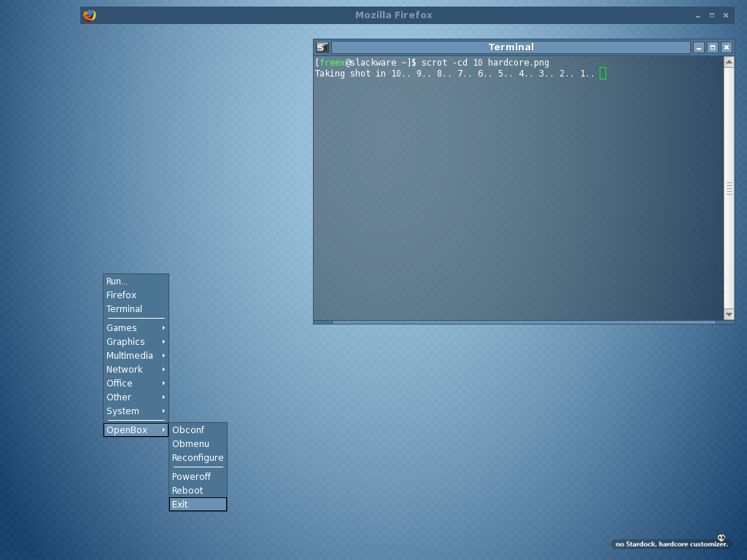
Task: Minimize the Terminal window
Action: 699,47
